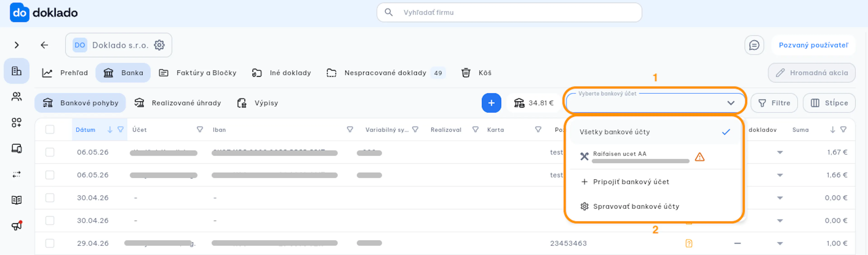Expand row with 1,66 € amount

coord(780,175)
